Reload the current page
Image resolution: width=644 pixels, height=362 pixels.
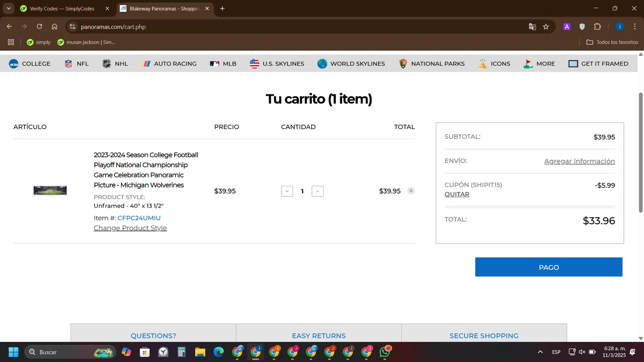[x=39, y=27]
